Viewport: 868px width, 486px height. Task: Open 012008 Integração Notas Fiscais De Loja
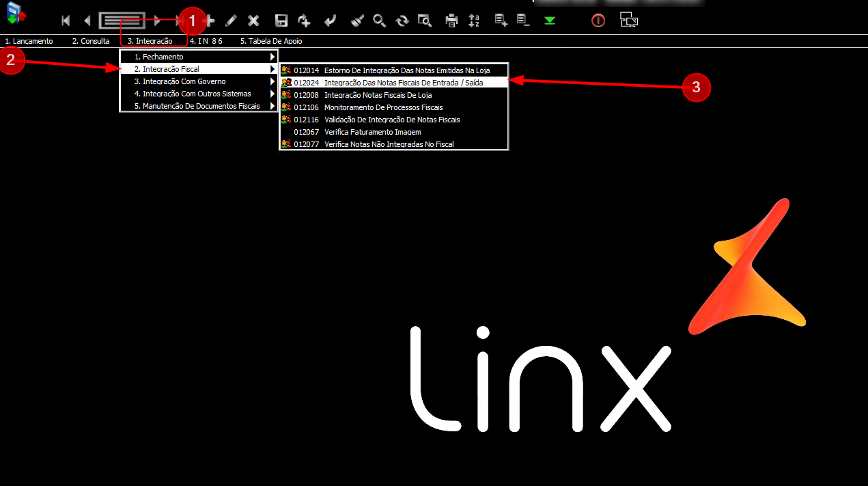394,95
